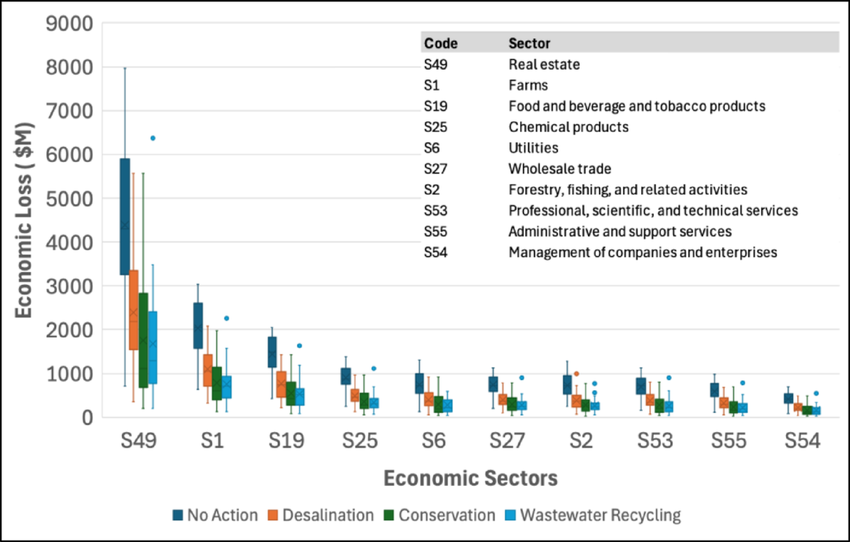Click the Desalination legend color swatch

tap(272, 515)
